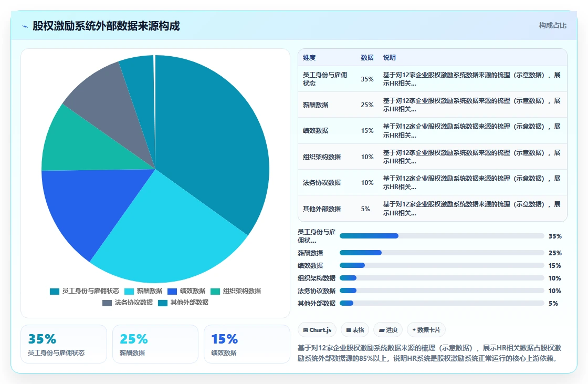
Task: Toggle 组织架构数据 legend swatch
Action: click(x=215, y=292)
